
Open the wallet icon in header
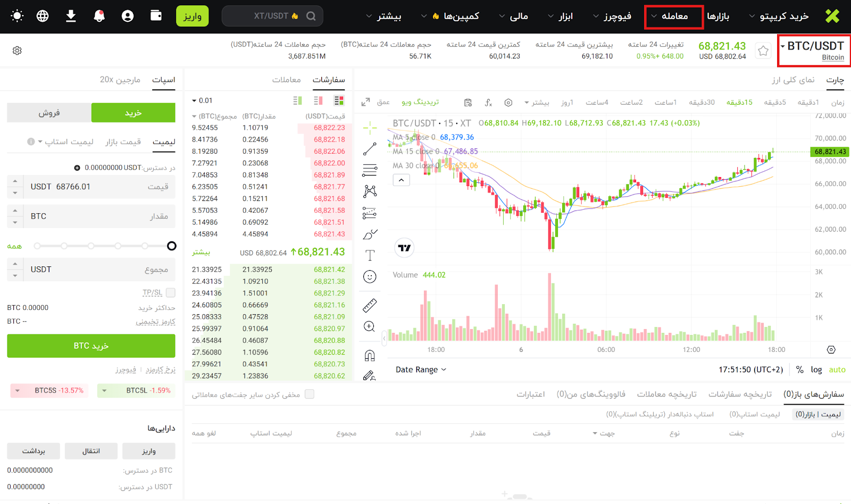coord(156,15)
